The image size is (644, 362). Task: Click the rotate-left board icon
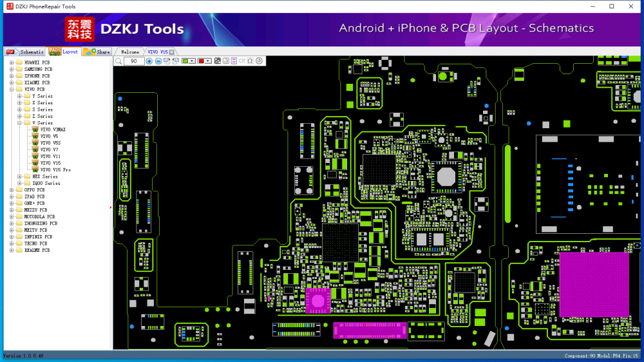point(176,61)
